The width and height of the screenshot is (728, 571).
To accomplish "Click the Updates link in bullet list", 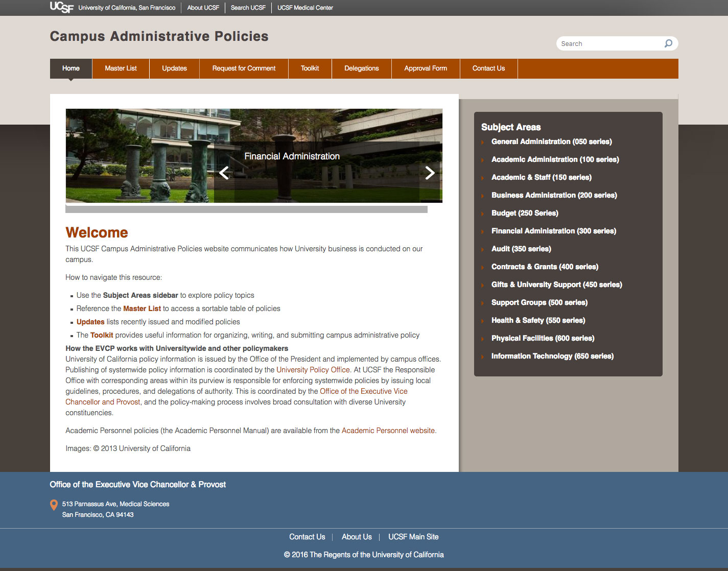I will point(90,322).
